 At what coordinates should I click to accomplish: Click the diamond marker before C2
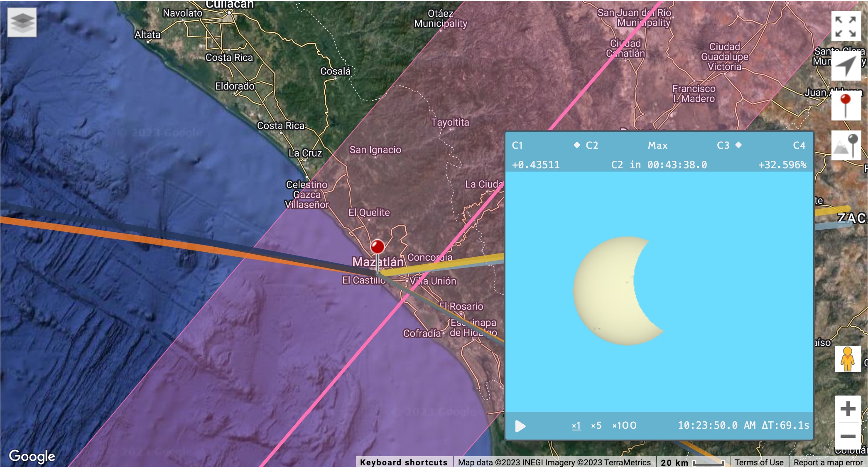576,145
